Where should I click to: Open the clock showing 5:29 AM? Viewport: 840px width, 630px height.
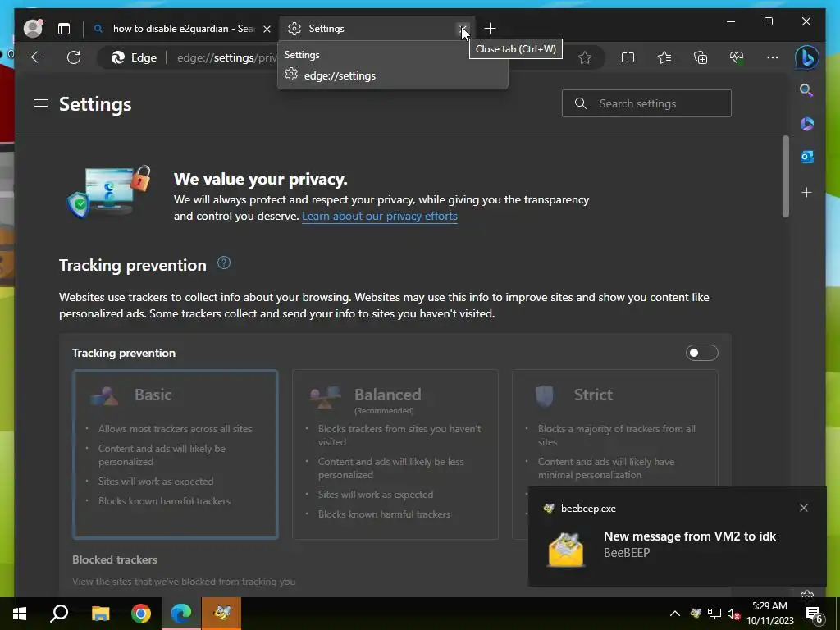point(769,614)
